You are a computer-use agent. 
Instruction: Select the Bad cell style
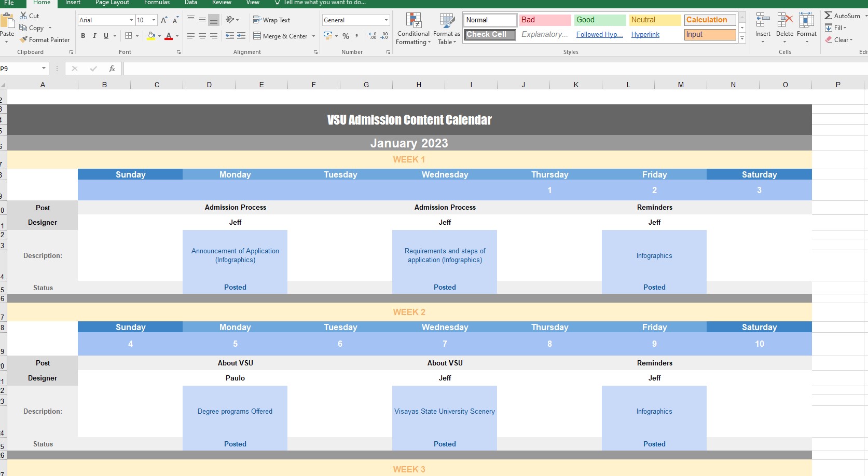(x=545, y=20)
